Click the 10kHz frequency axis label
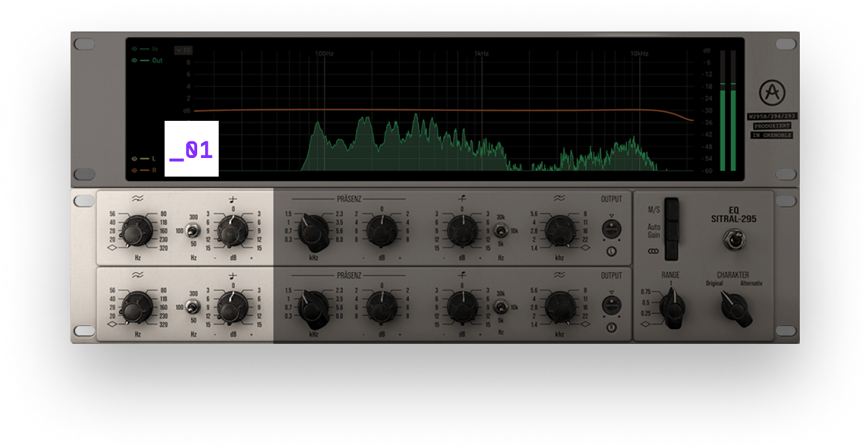This screenshot has width=868, height=448. pos(639,54)
